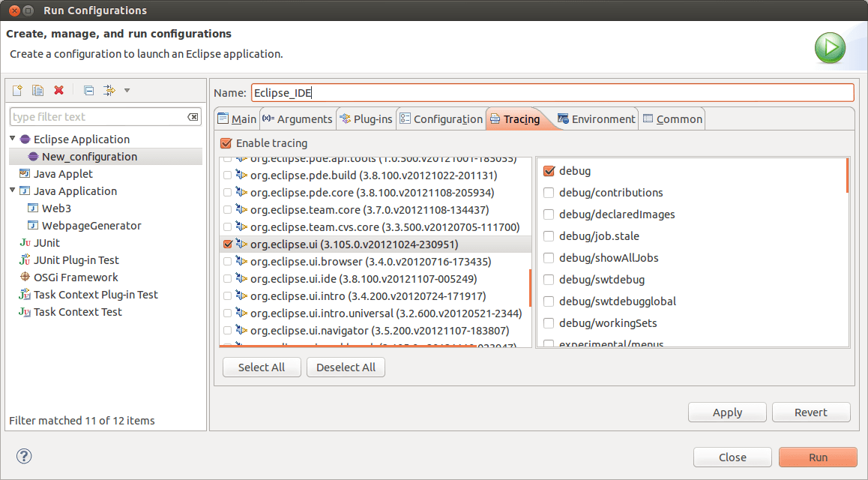
Task: Apply the configuration changes
Action: pyautogui.click(x=726, y=412)
